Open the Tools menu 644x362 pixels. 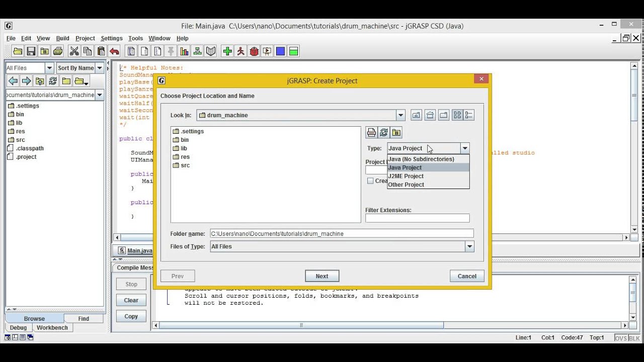coord(135,38)
